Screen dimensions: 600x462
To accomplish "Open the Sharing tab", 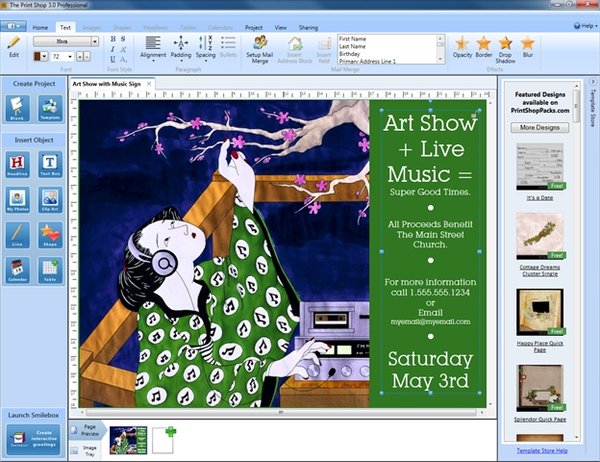I will point(308,27).
